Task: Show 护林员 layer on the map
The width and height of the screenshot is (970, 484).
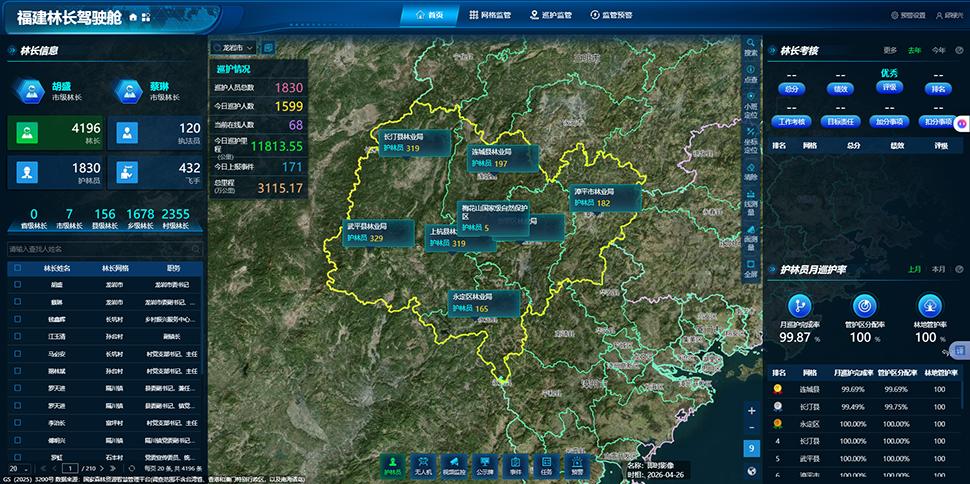Action: pyautogui.click(x=392, y=465)
